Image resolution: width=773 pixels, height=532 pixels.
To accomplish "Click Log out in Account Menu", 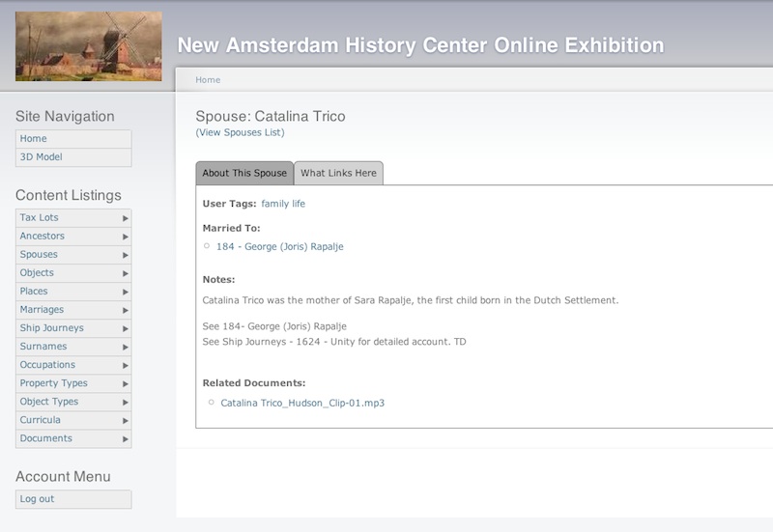I will (x=37, y=499).
